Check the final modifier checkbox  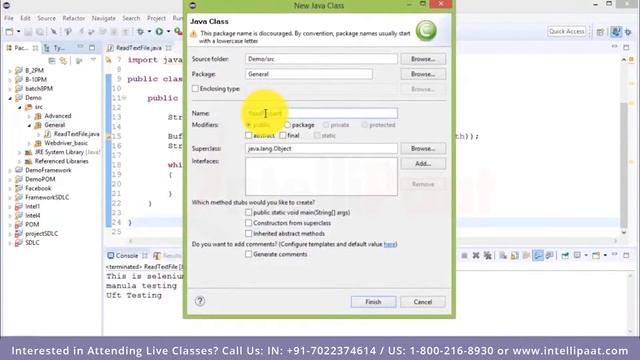coord(283,135)
